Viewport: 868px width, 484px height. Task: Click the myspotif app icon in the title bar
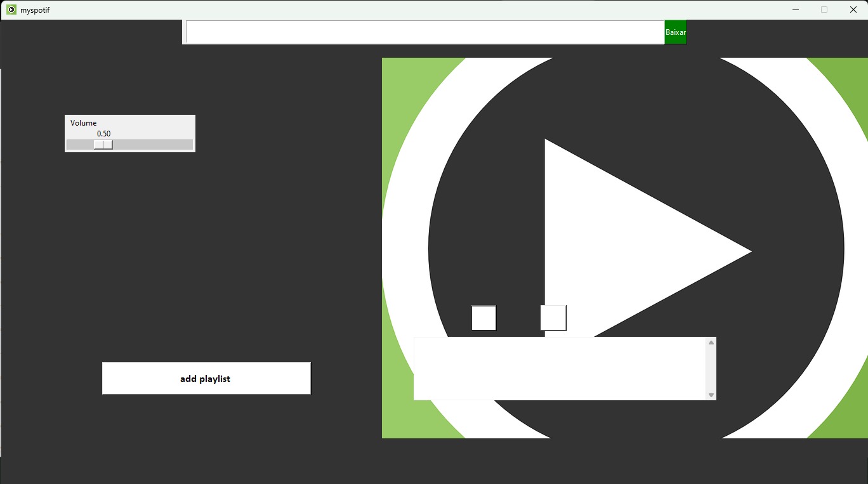[x=11, y=10]
